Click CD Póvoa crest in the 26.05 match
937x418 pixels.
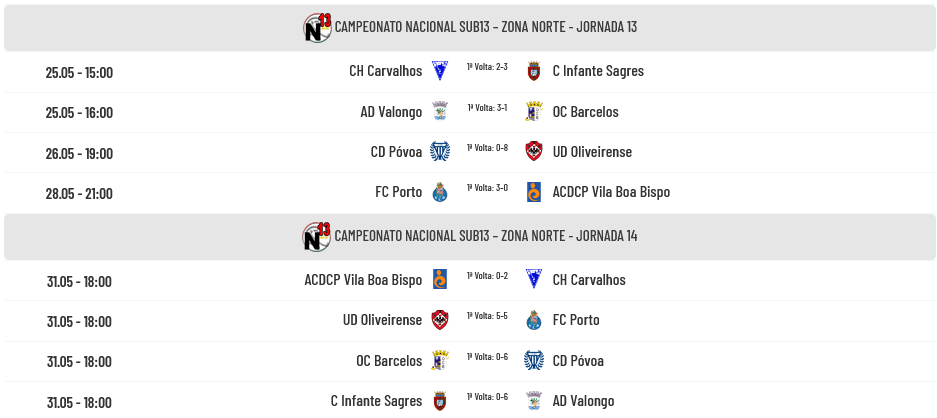(440, 152)
